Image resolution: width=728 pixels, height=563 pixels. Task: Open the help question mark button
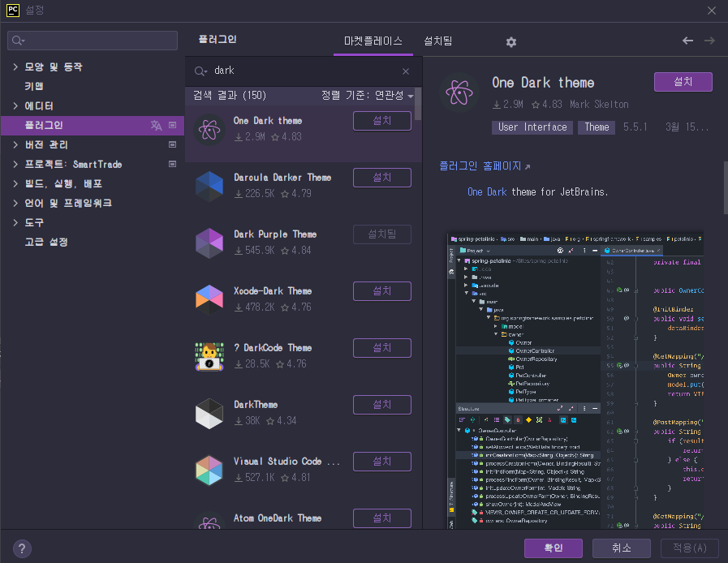tap(22, 548)
